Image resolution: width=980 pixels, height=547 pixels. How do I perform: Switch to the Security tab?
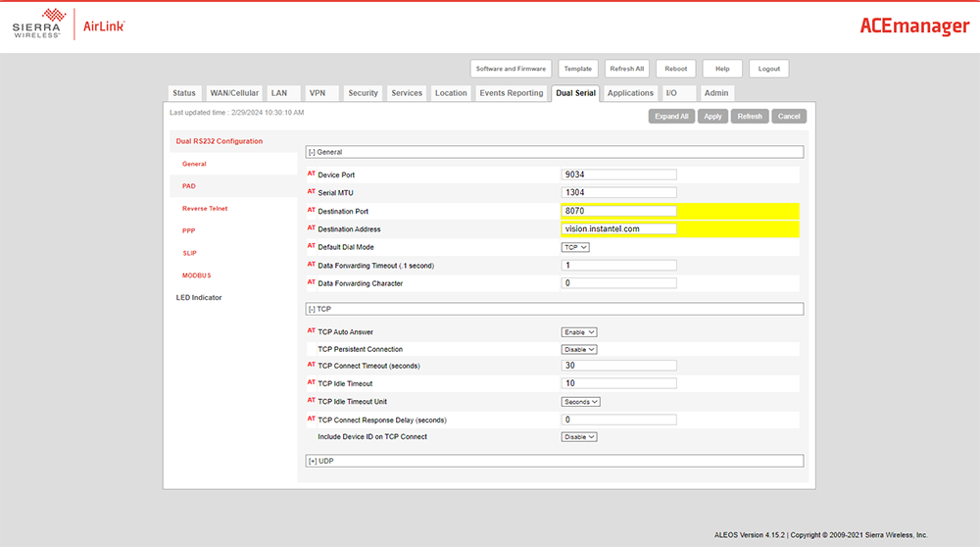point(364,93)
